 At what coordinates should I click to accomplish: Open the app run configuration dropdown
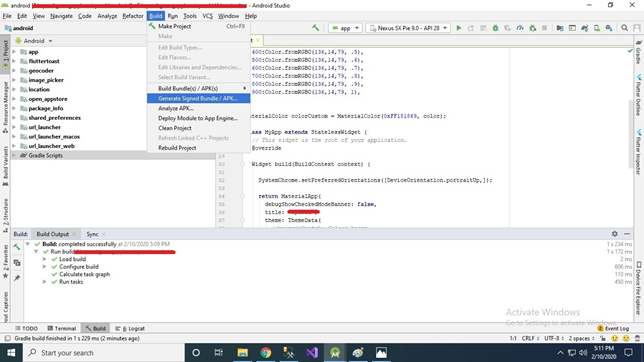[x=345, y=28]
